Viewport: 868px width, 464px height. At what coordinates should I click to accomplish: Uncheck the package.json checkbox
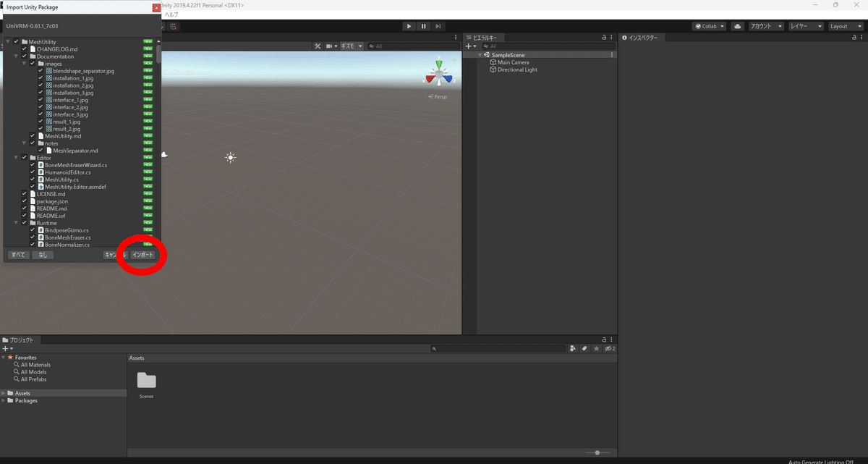24,201
